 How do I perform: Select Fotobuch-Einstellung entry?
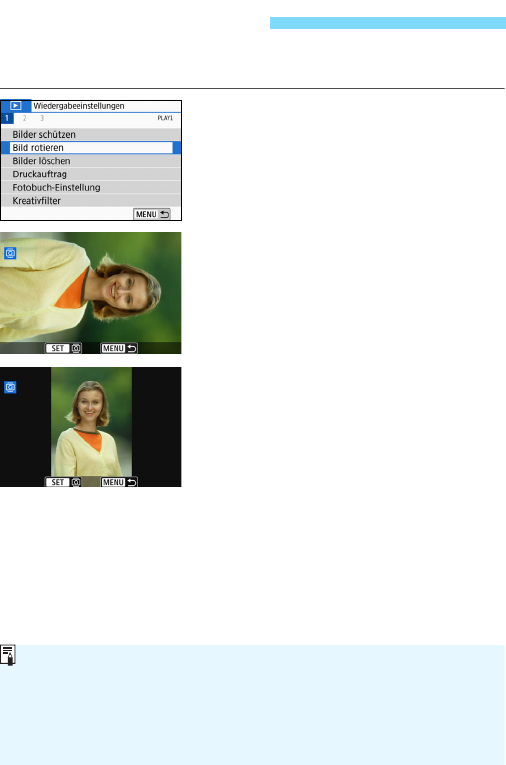click(x=91, y=187)
